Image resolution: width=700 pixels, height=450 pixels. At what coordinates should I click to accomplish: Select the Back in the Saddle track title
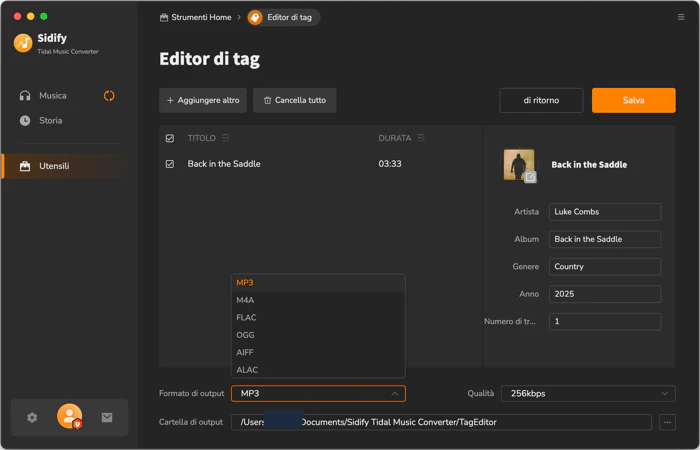pos(224,164)
